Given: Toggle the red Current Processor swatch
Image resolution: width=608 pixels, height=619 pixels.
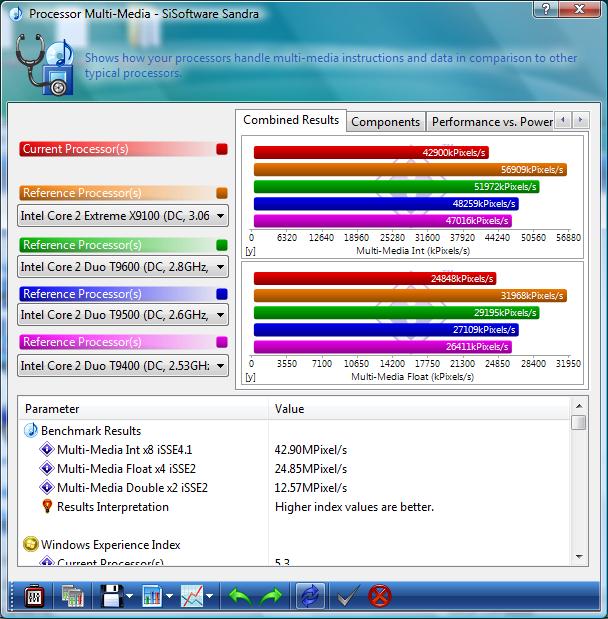Looking at the screenshot, I should tap(222, 149).
